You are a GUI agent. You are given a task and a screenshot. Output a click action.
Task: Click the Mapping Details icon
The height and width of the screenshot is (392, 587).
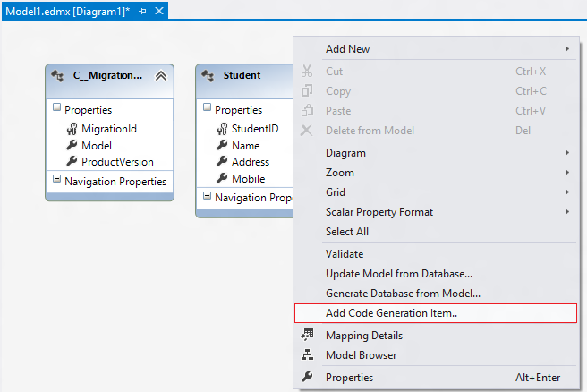[307, 336]
